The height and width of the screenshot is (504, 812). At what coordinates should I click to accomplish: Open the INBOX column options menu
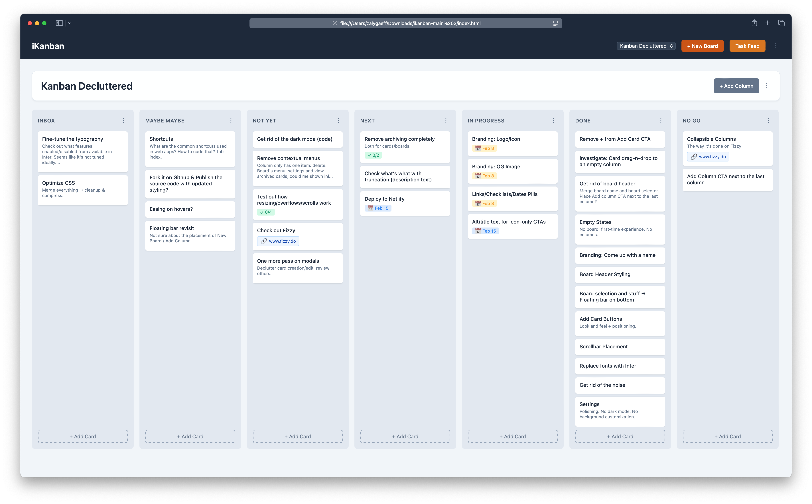coord(123,121)
